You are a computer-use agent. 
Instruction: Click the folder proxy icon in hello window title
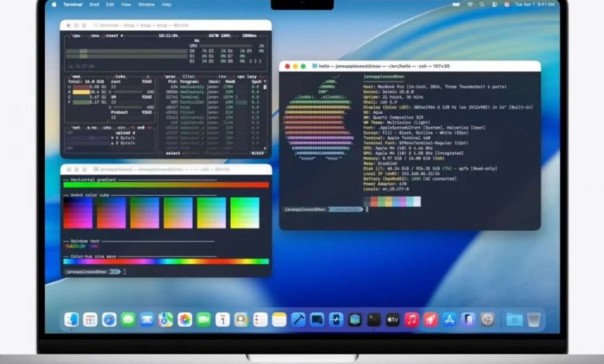tap(314, 67)
